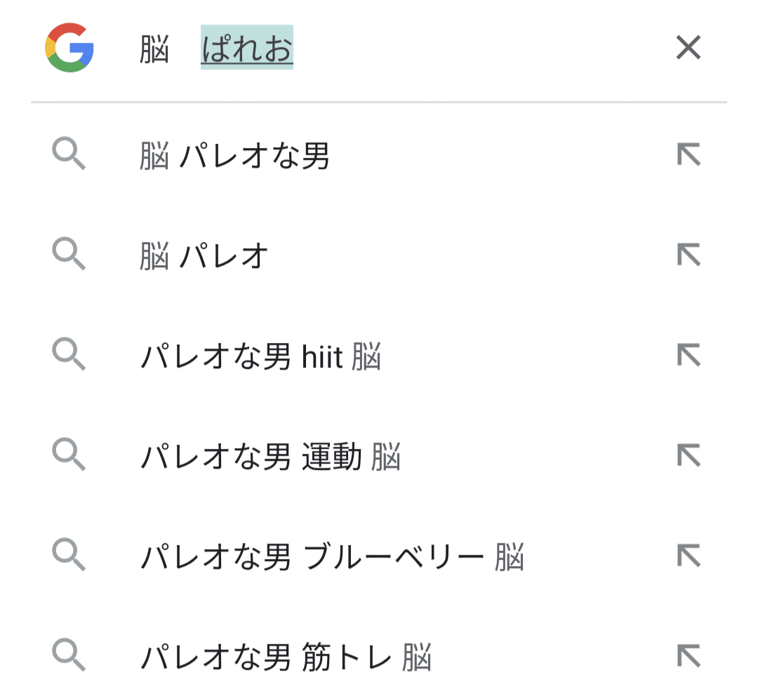Screen dimensions: 758x700
Task: Click the highlighted "ぱれお" composing text
Action: point(247,49)
